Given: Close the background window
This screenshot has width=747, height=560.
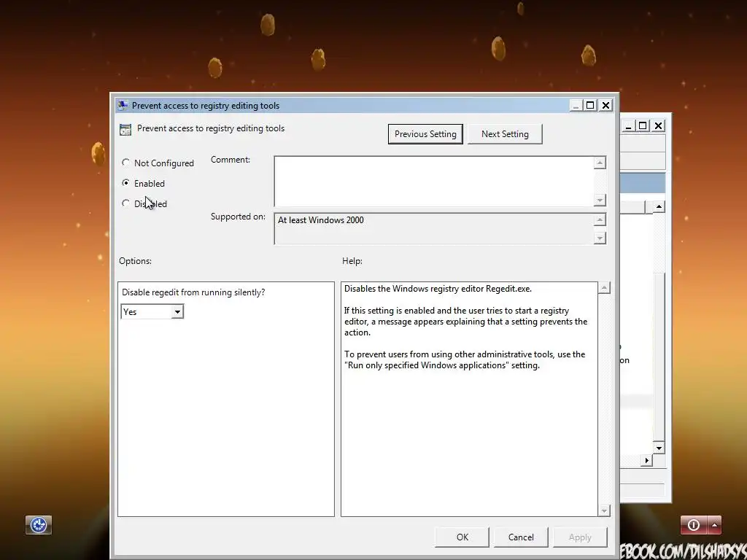Looking at the screenshot, I should coord(658,125).
